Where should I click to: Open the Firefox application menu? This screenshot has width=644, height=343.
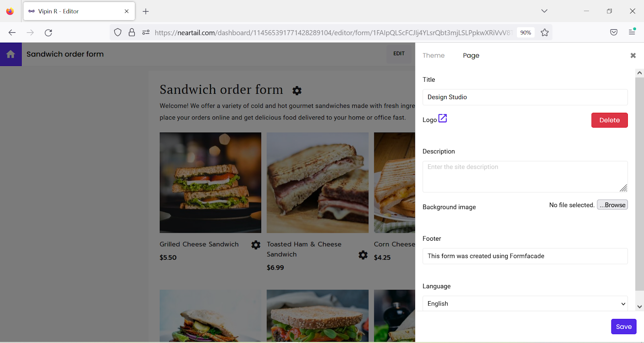pos(632,32)
